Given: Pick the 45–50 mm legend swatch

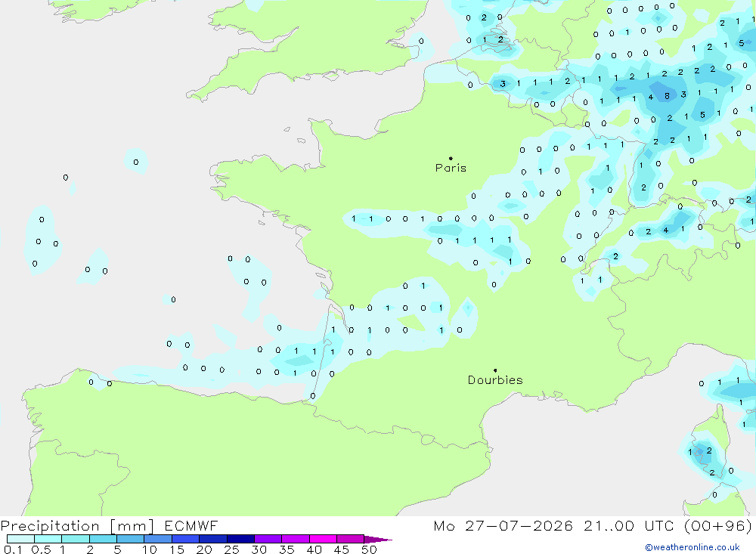Looking at the screenshot, I should 351,539.
